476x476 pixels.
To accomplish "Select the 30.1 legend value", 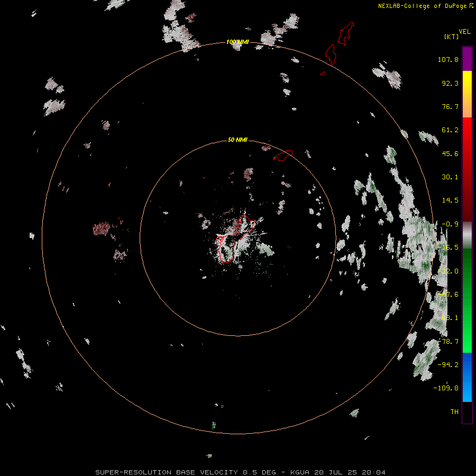I will pyautogui.click(x=450, y=177).
